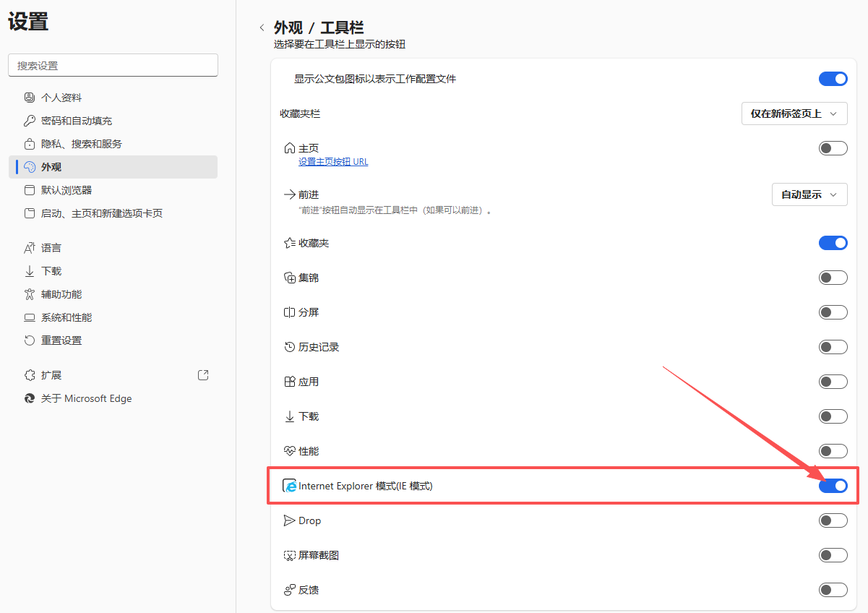Viewport: 868px width, 613px height.
Task: Click the external link icon next to 扩展
Action: 203,375
